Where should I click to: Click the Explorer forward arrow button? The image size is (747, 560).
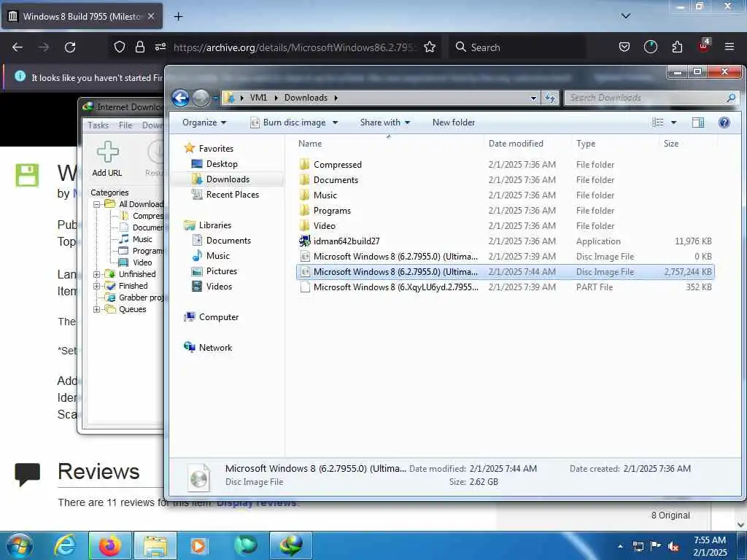coord(201,98)
